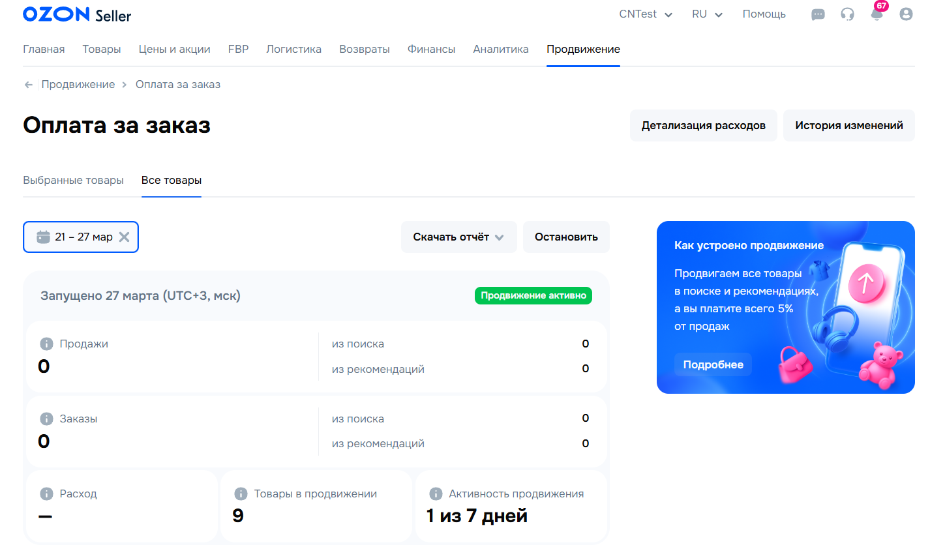The height and width of the screenshot is (560, 930).
Task: Click the back arrow in breadcrumbs
Action: coord(29,85)
